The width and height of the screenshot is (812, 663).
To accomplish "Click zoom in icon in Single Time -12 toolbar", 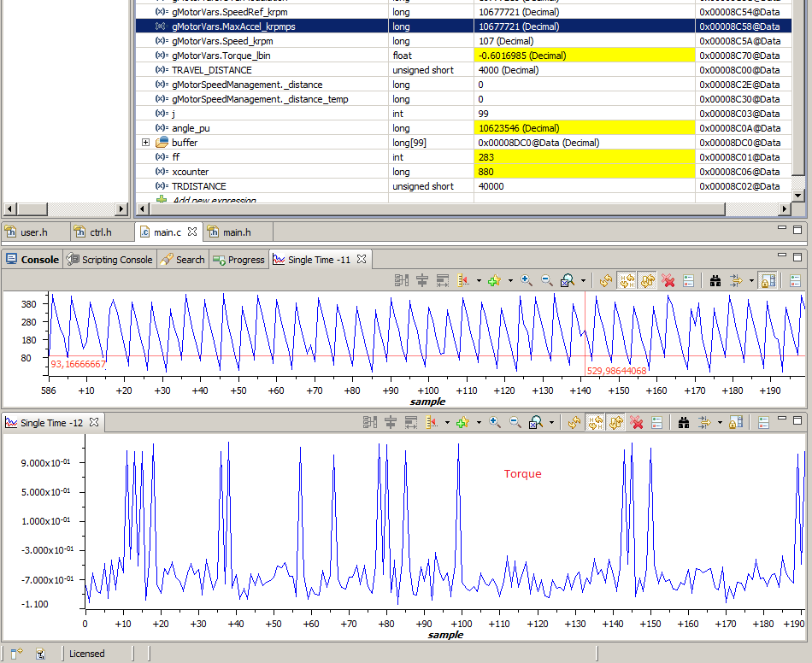I will 495,422.
